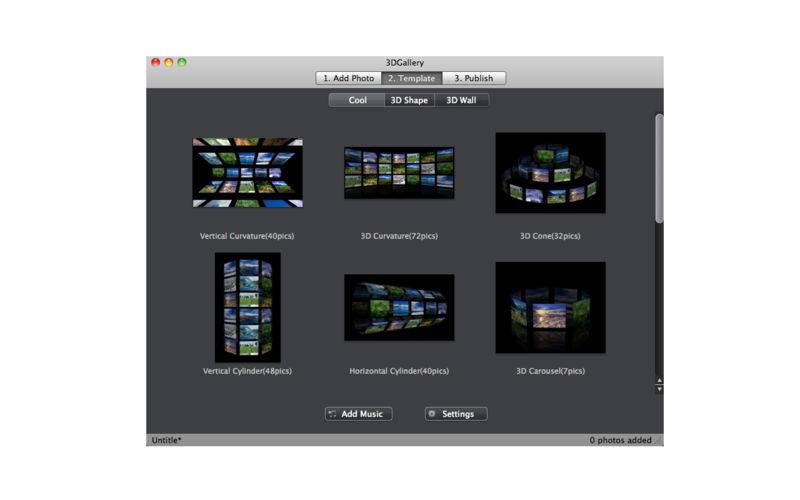Open the 2. Template step tab
This screenshot has height=500, width=800.
[x=411, y=78]
